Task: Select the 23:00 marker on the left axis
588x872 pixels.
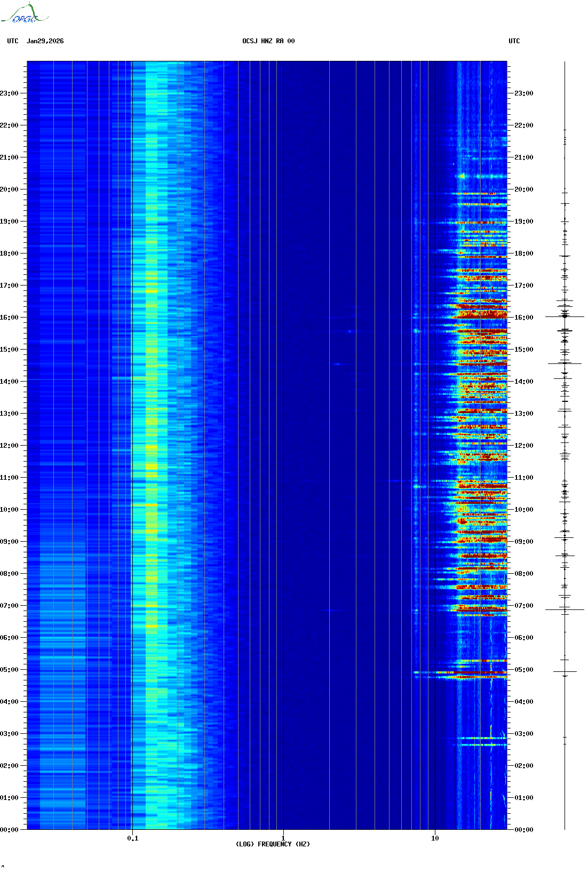Action: pyautogui.click(x=9, y=93)
